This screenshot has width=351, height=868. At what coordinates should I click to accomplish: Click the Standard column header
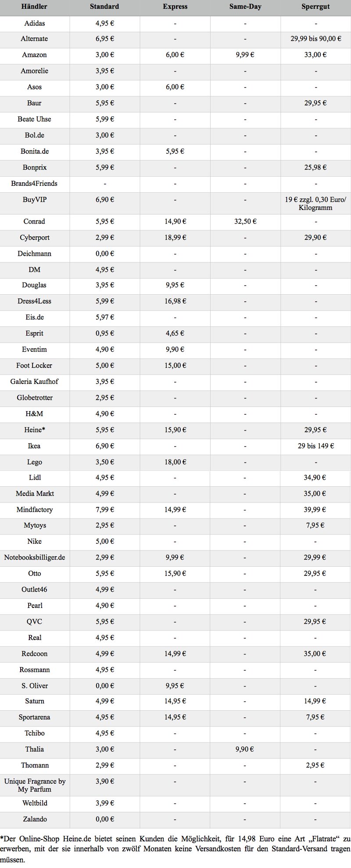(104, 7)
